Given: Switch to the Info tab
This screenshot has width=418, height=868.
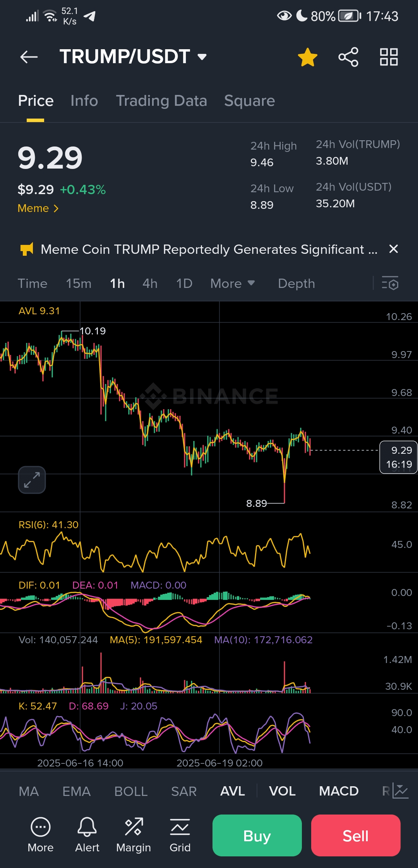Looking at the screenshot, I should (x=84, y=101).
